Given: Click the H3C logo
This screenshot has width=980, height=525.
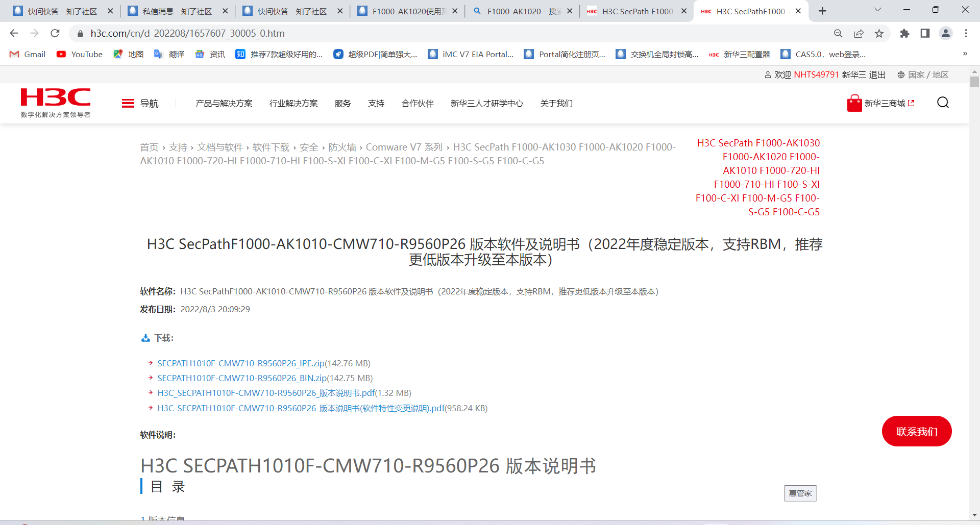Looking at the screenshot, I should (56, 103).
